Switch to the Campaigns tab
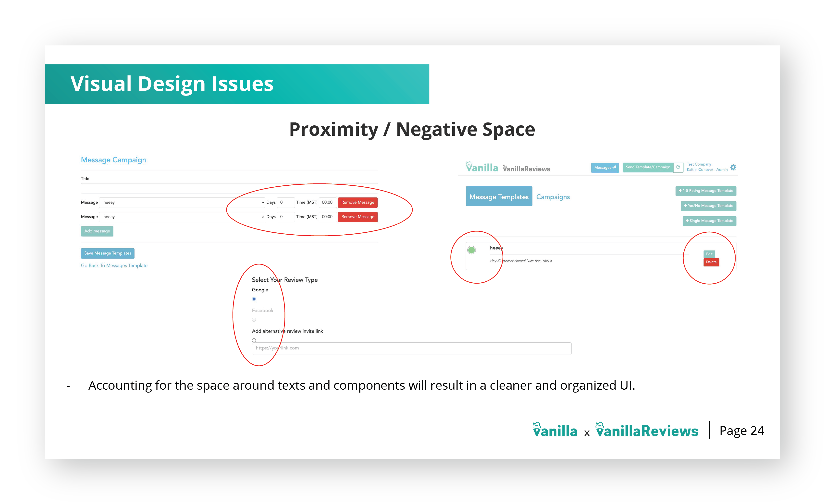825x504 pixels. (553, 197)
